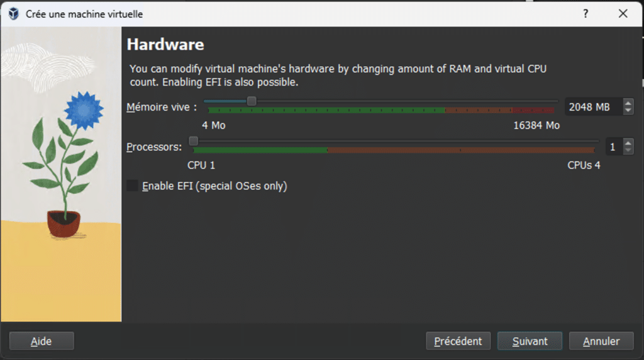
Task: Close the Crée une machine virtuelle dialog
Action: (623, 14)
